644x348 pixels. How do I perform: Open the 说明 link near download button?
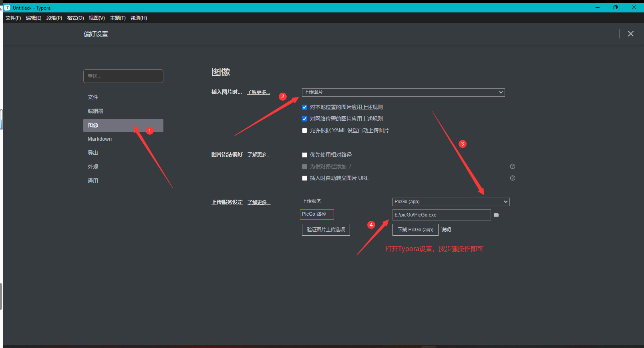(x=446, y=230)
